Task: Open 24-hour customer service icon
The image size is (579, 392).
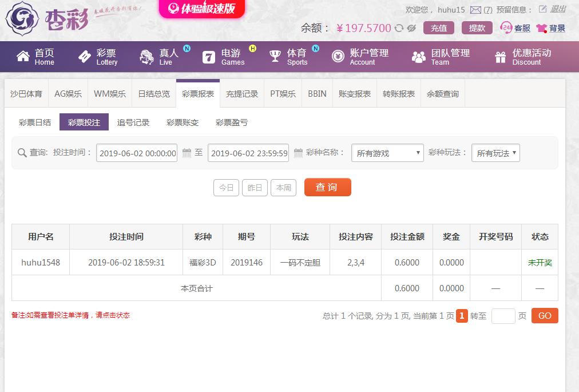Action: coord(506,27)
